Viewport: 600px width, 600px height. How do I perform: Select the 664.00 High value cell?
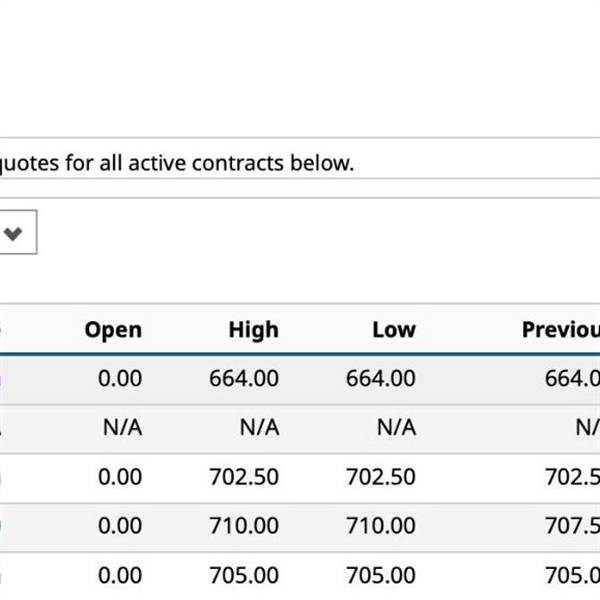click(x=244, y=379)
